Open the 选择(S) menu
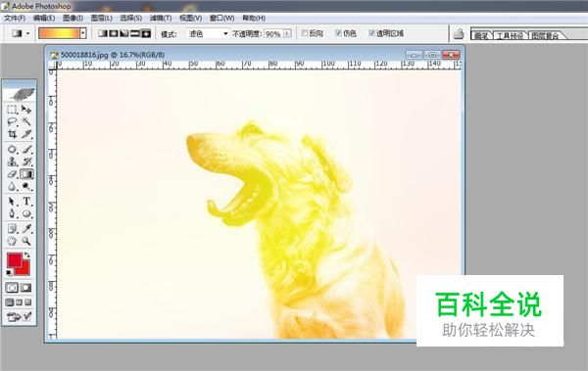 coord(131,18)
